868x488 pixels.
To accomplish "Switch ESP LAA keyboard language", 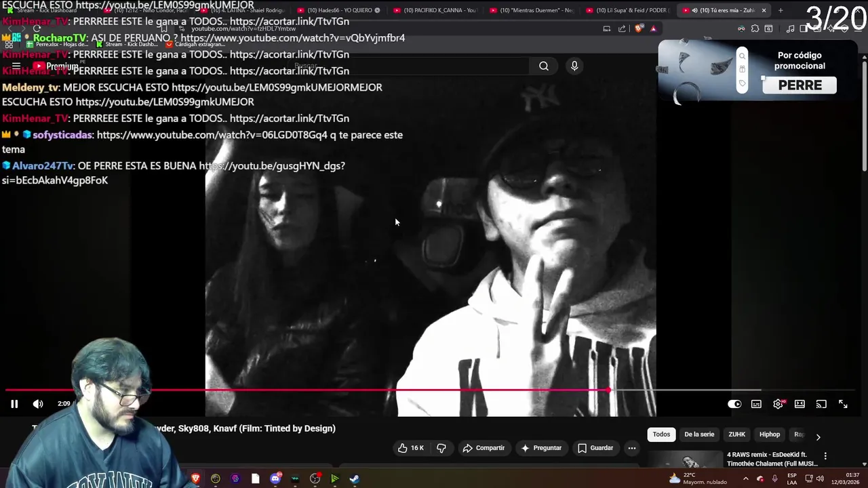I will 792,479.
